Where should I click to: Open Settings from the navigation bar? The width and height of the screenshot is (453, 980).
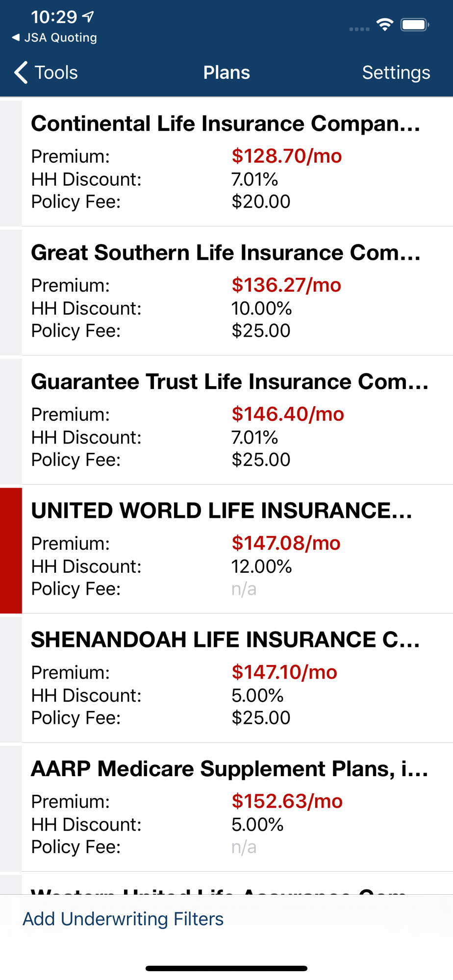(x=396, y=73)
